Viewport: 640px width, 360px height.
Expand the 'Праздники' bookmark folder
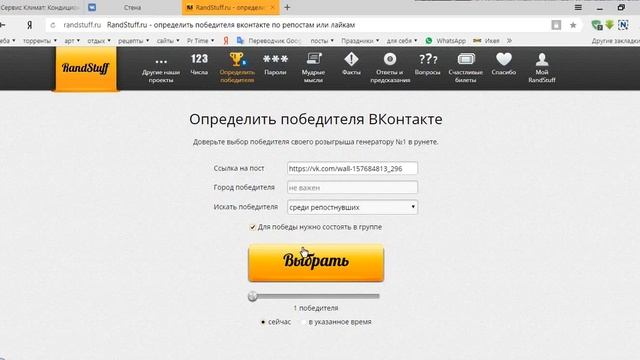[x=360, y=41]
